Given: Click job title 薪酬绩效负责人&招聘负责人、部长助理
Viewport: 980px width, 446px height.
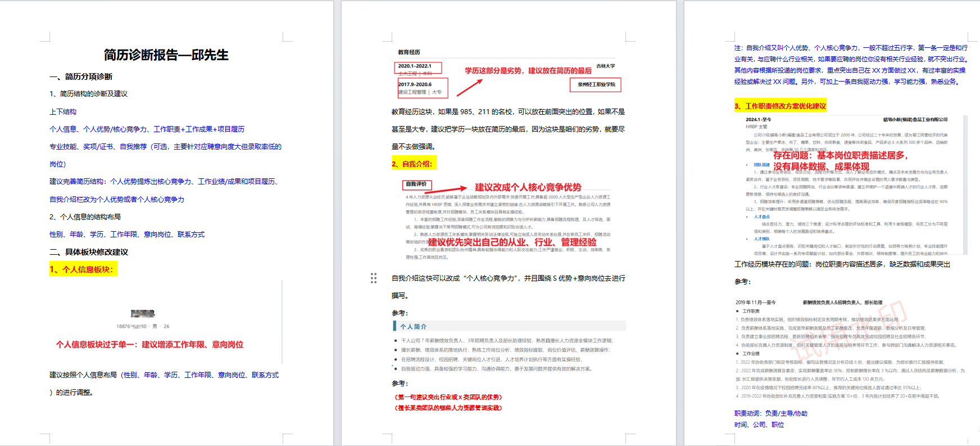Looking at the screenshot, I should [x=842, y=303].
